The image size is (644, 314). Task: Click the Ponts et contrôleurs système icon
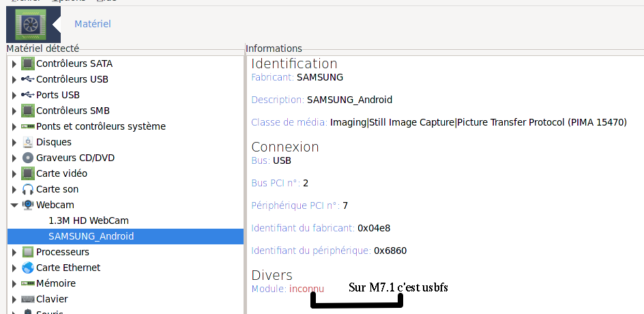pos(28,126)
